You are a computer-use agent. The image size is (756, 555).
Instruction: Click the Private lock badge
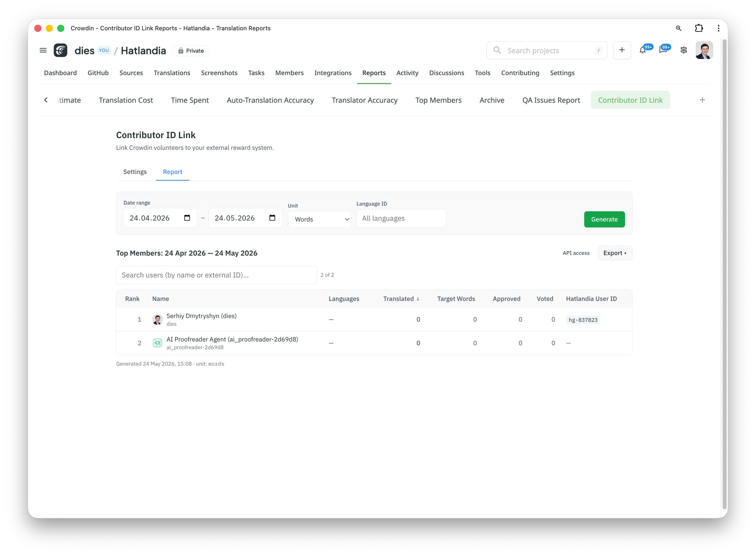(x=191, y=51)
